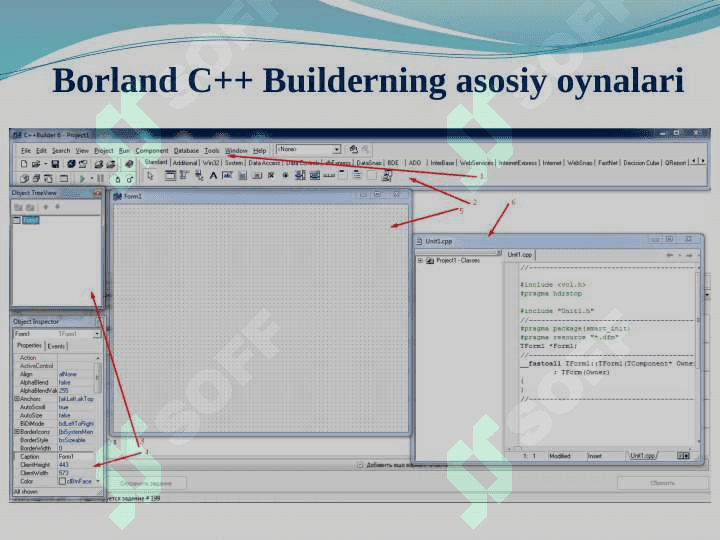Click the Help contents book icon
The width and height of the screenshot is (720, 540).
pyautogui.click(x=129, y=164)
